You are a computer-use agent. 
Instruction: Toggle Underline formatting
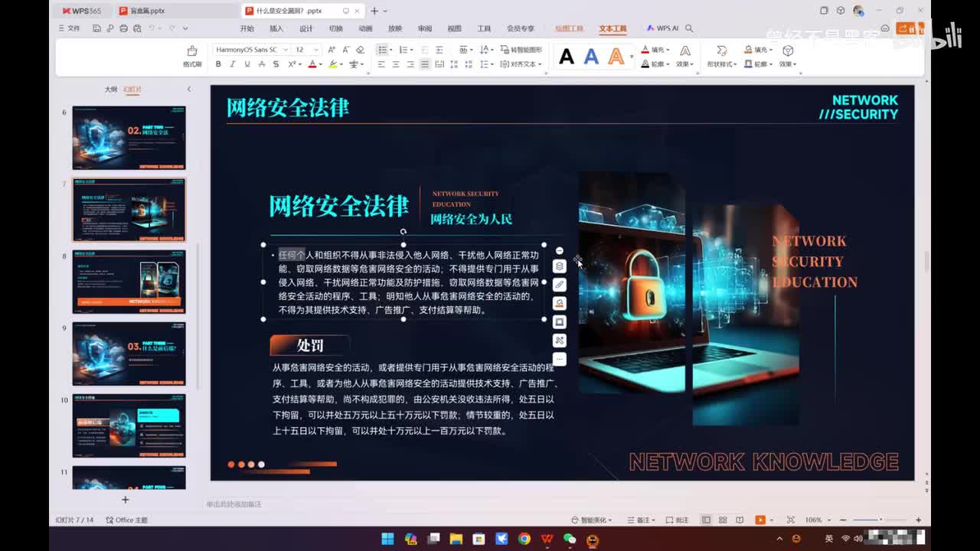[247, 64]
